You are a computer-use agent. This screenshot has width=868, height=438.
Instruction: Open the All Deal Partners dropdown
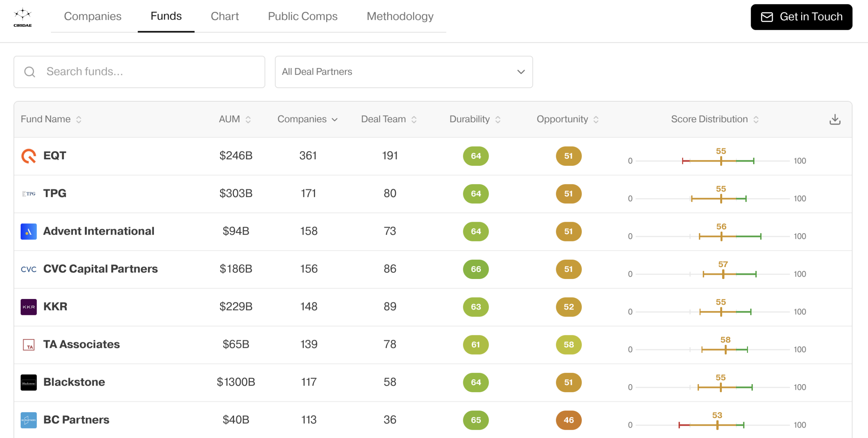(x=403, y=72)
